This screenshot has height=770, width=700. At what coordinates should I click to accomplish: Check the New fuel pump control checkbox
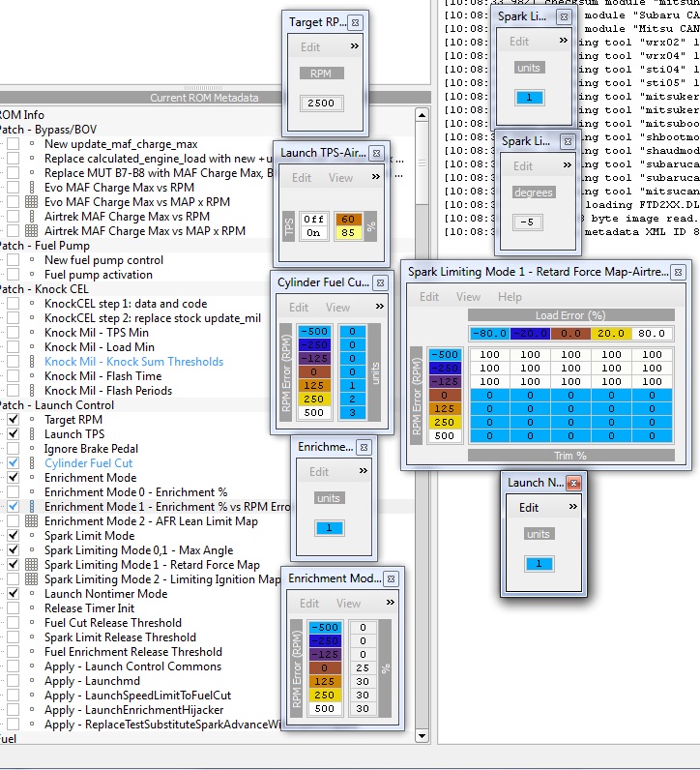coord(14,260)
